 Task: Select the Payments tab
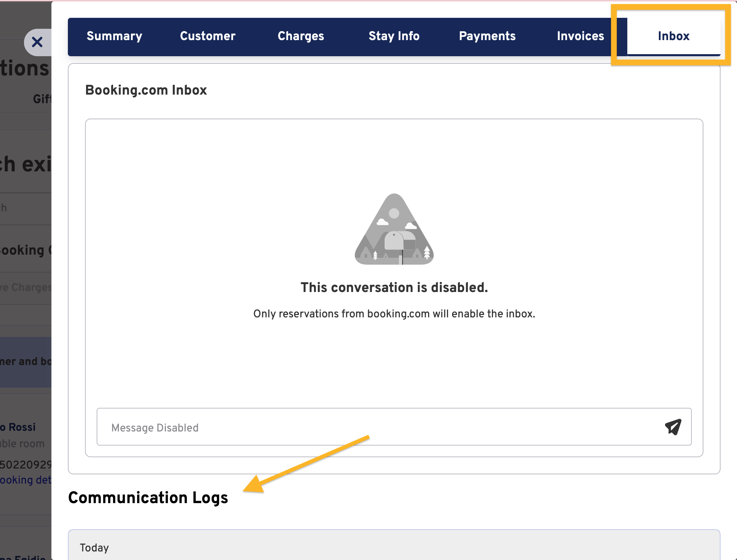click(487, 36)
